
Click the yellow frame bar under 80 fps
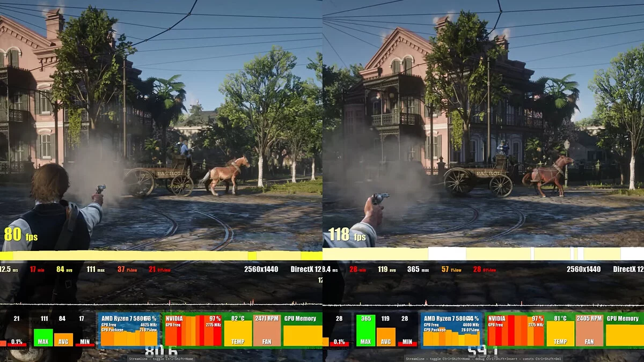tap(161, 256)
